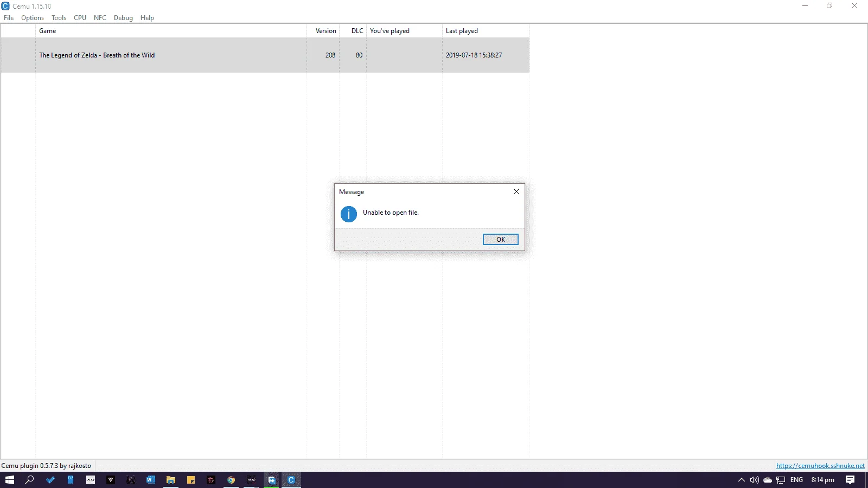Click the Game column header
The width and height of the screenshot is (868, 488).
click(171, 31)
